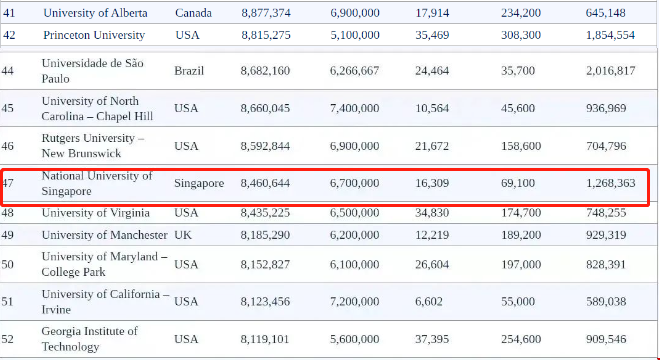Click University of Virginia name cell
Image resolution: width=660 pixels, height=360 pixels.
click(x=96, y=213)
